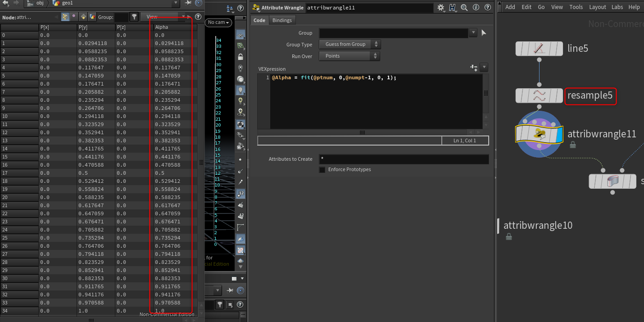Show detail attributes in the spreadsheet

92,17
